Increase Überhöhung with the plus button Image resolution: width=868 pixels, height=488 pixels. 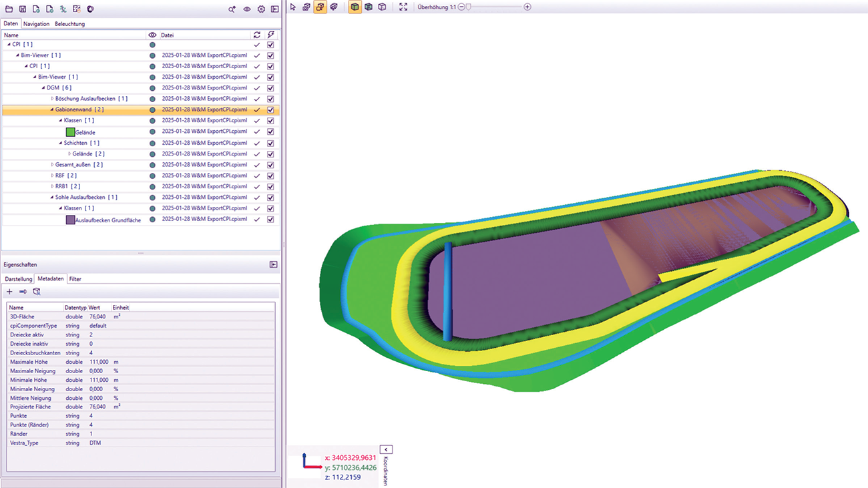click(527, 7)
